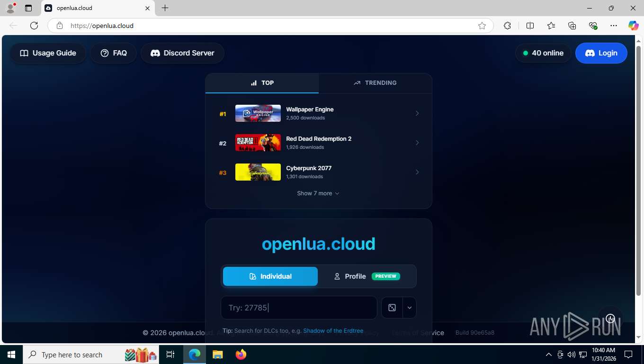Open Cyberpunk 2077 thumbnail image
Screen dimensions: 644x364
(x=258, y=172)
